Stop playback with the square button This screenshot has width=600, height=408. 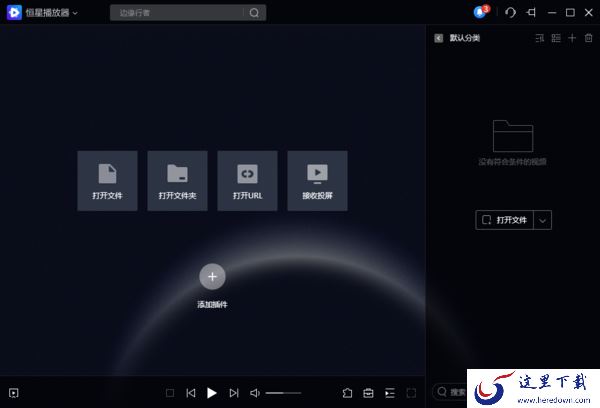tap(170, 393)
